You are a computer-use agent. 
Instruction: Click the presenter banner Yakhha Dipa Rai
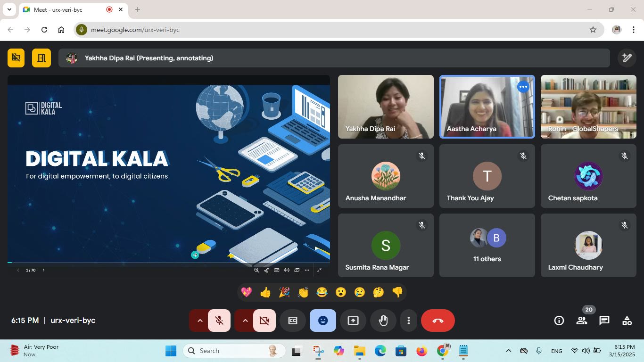(334, 58)
